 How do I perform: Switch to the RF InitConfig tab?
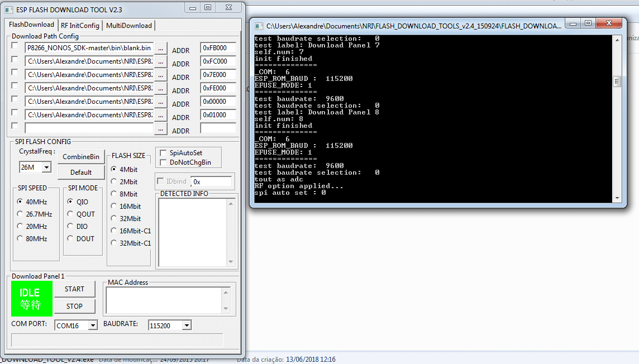tap(80, 25)
